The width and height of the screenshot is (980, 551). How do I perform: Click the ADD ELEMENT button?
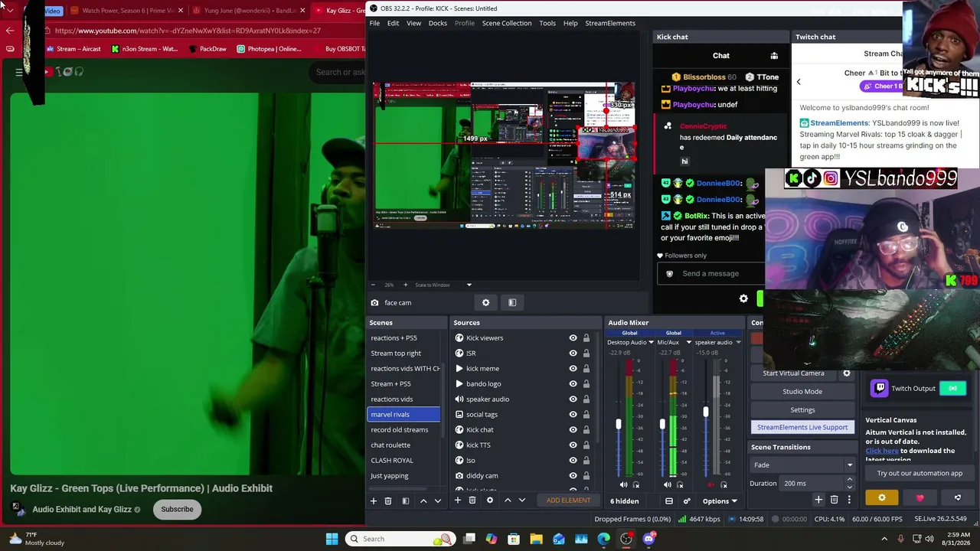point(568,500)
